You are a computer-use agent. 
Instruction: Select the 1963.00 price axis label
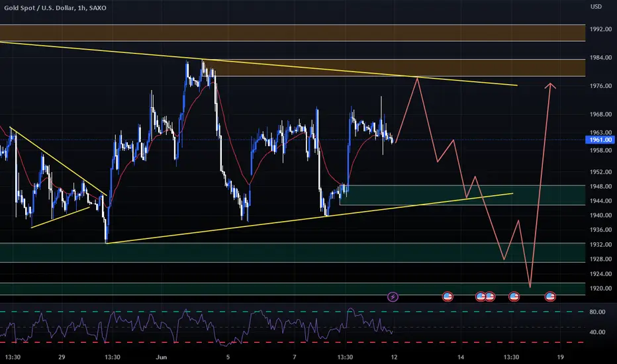point(600,132)
